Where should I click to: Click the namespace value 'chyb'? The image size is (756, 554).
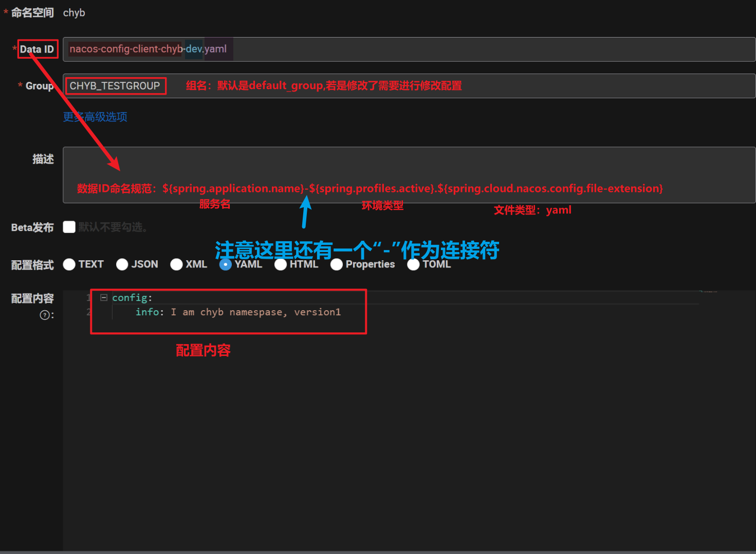point(74,13)
